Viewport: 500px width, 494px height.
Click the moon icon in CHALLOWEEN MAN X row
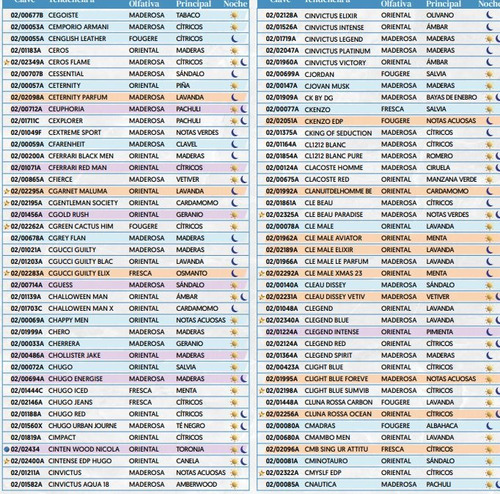coord(235,308)
